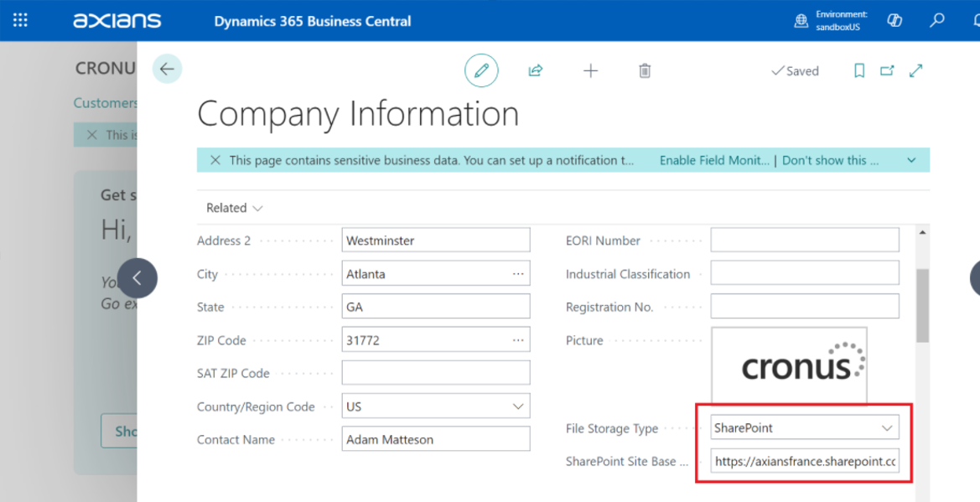Open the app launcher waffle menu
This screenshot has width=980, height=502.
point(20,20)
